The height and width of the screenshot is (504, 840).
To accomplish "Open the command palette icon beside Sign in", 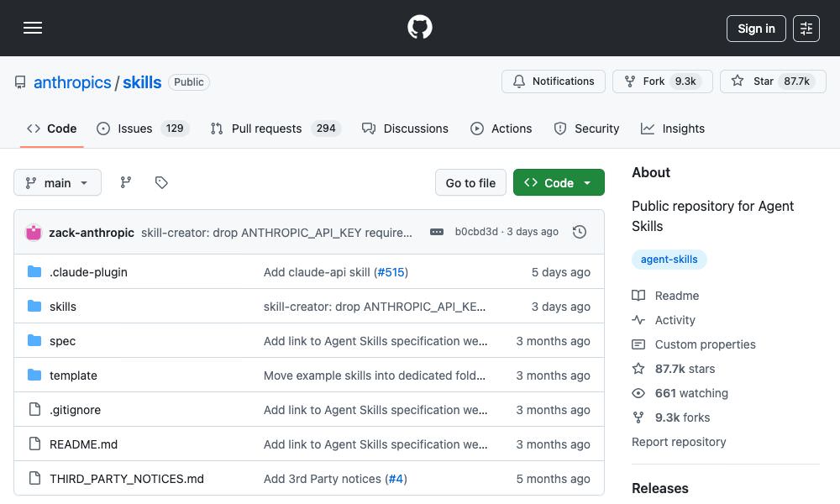I will click(806, 28).
